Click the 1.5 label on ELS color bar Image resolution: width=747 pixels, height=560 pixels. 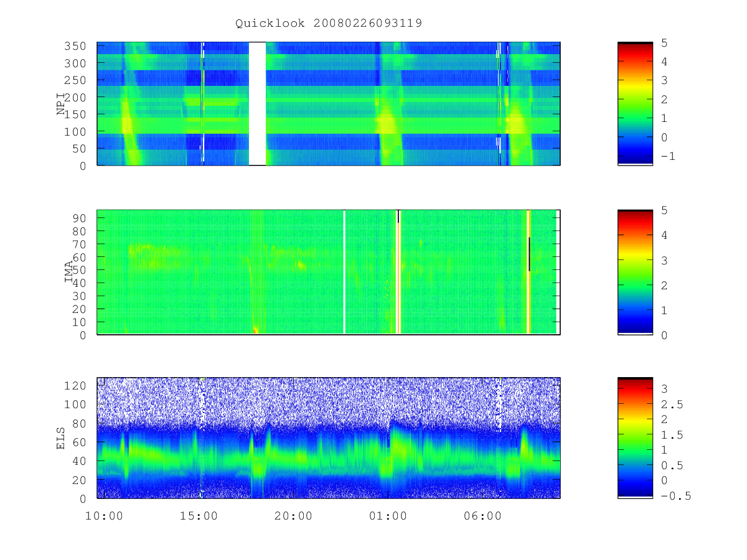tap(671, 435)
